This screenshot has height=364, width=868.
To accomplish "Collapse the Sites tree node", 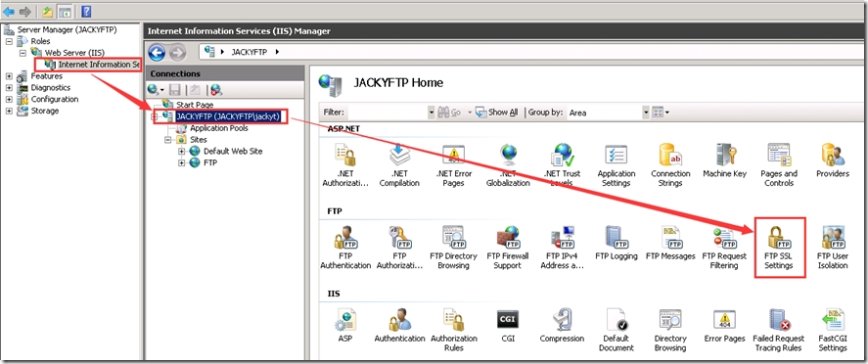I will pos(167,139).
